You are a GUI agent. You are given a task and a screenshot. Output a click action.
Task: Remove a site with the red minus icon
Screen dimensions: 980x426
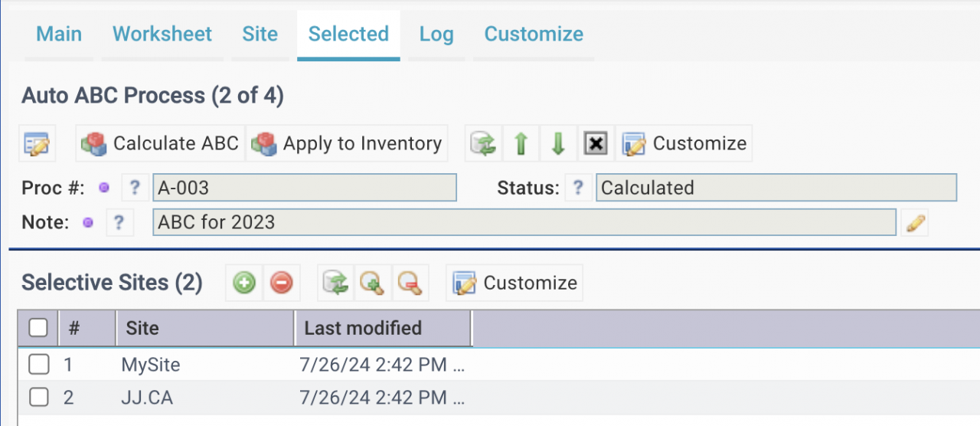tap(281, 283)
